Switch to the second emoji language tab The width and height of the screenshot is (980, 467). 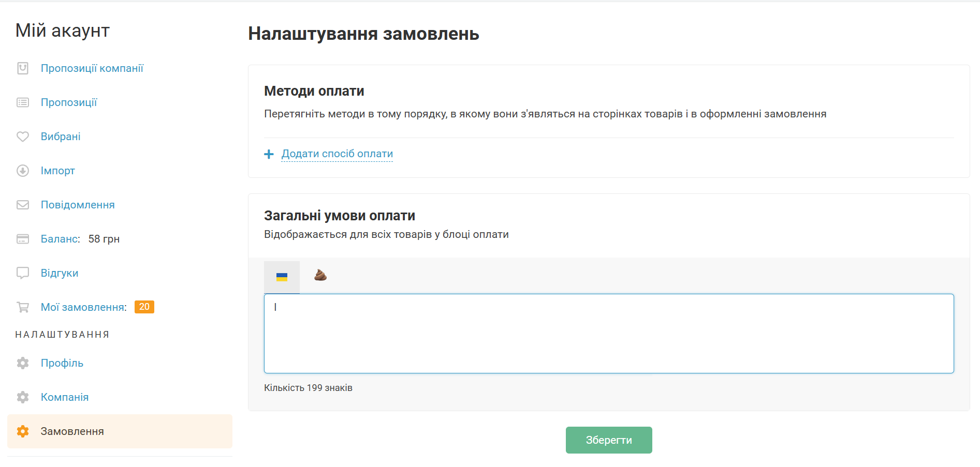[320, 275]
